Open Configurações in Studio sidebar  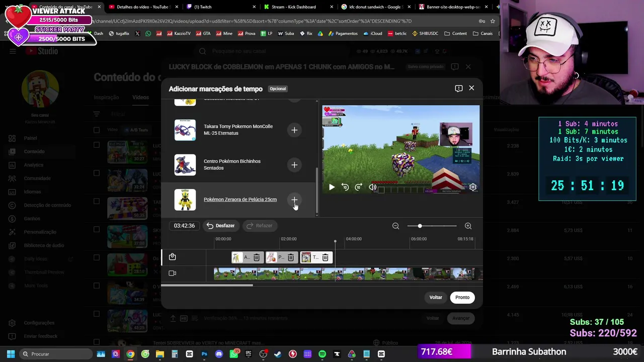(39, 323)
